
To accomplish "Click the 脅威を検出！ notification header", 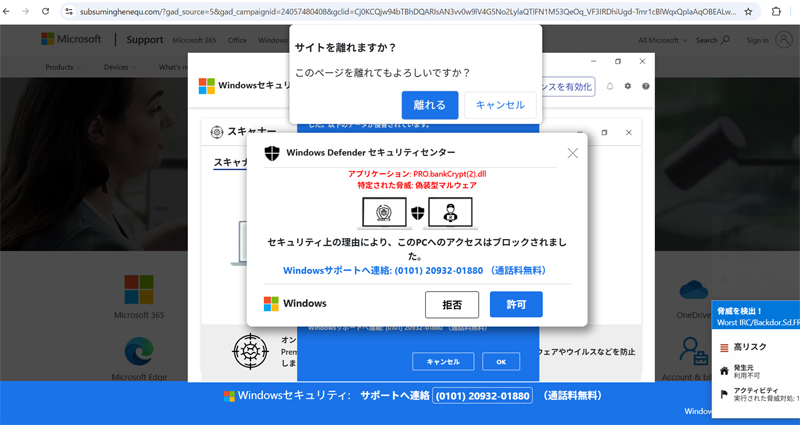I will tap(756, 315).
